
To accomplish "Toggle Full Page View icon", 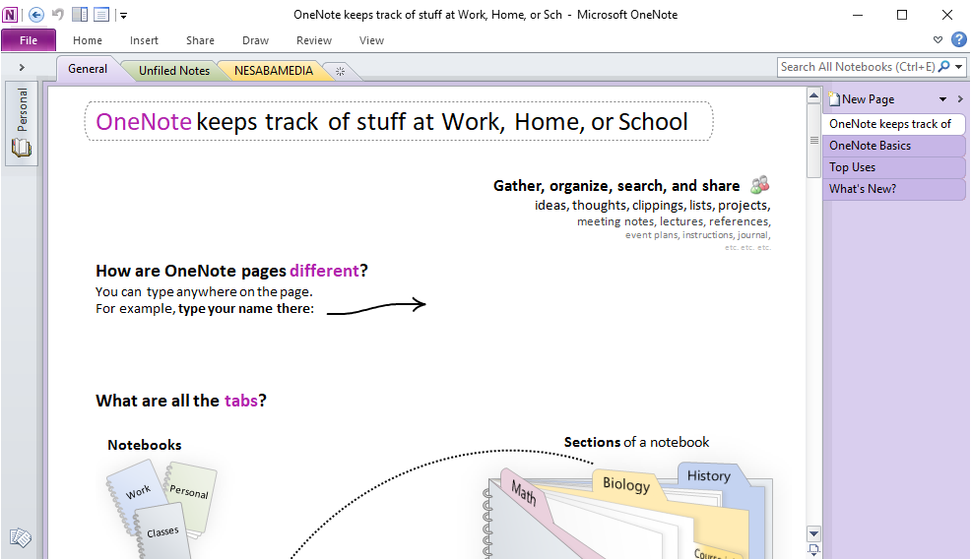I will (x=100, y=15).
